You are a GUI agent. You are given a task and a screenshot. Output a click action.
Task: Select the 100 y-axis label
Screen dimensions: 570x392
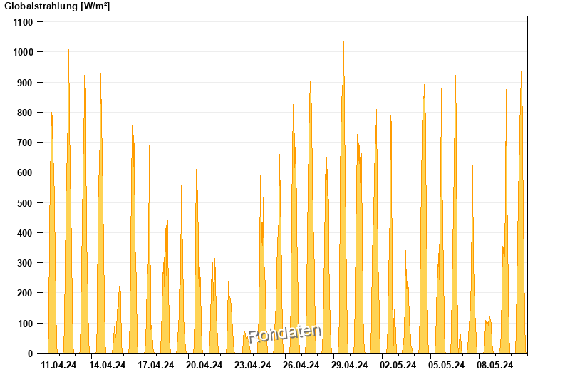point(25,324)
